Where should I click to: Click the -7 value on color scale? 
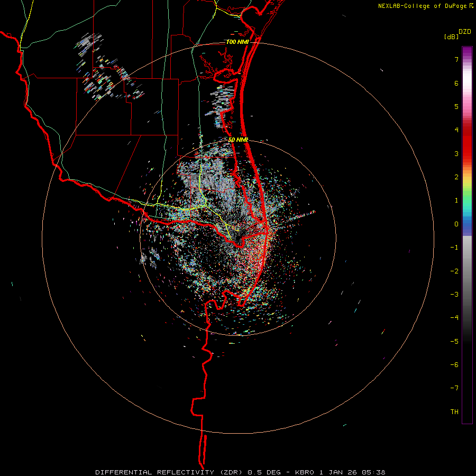tap(454, 388)
